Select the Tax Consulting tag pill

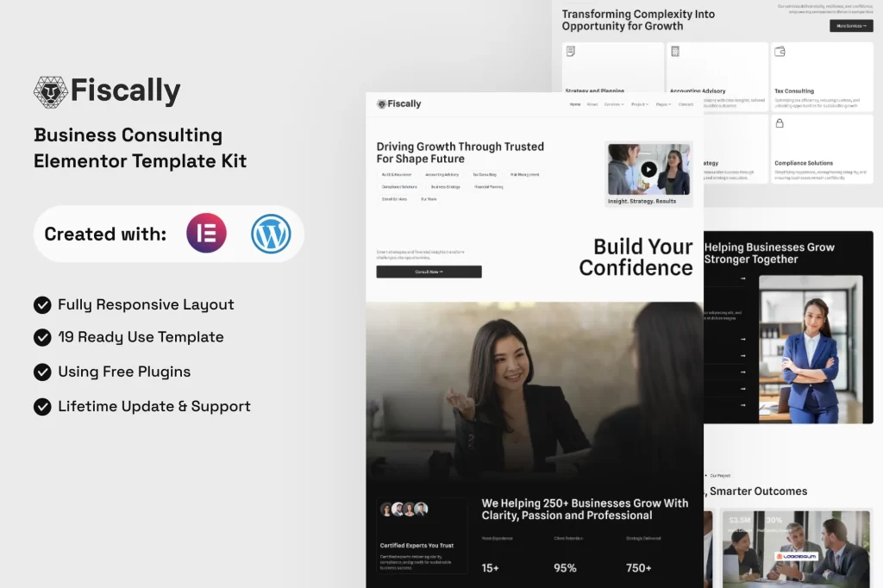click(x=485, y=175)
